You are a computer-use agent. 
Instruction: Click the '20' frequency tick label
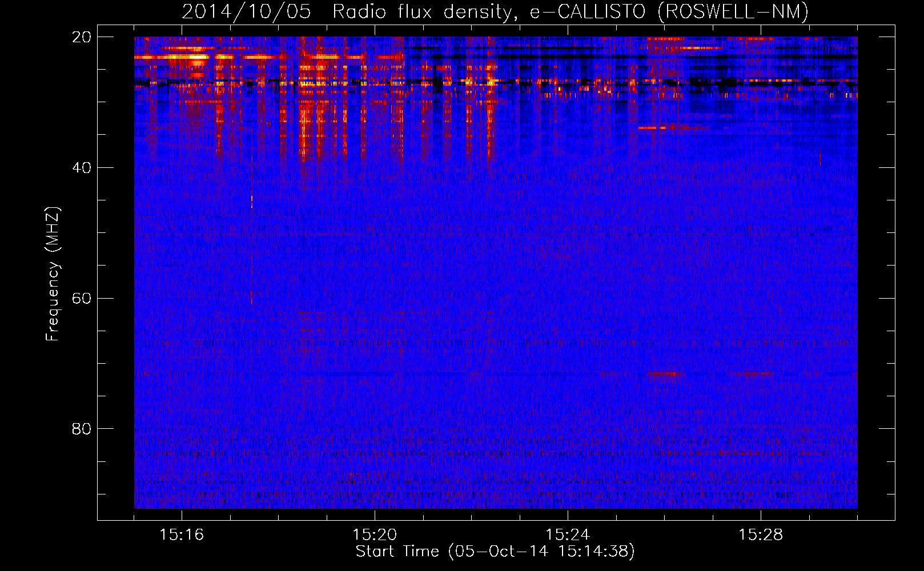point(82,37)
